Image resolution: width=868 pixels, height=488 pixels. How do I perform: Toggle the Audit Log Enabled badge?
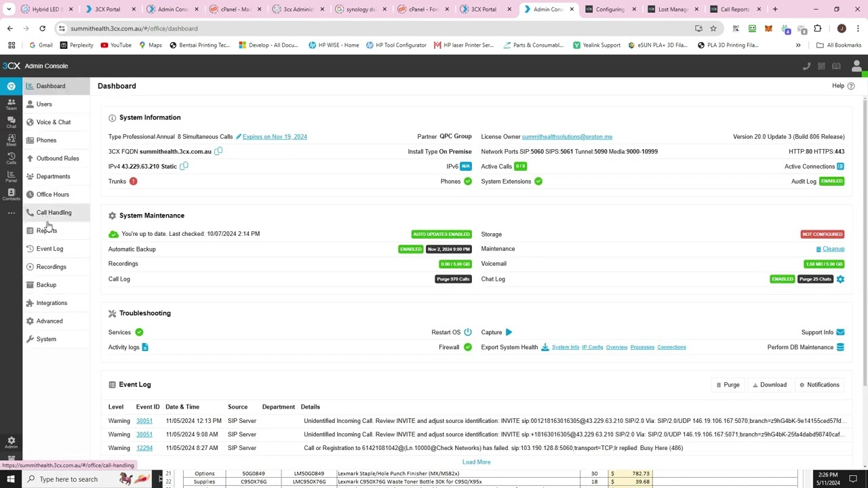831,181
